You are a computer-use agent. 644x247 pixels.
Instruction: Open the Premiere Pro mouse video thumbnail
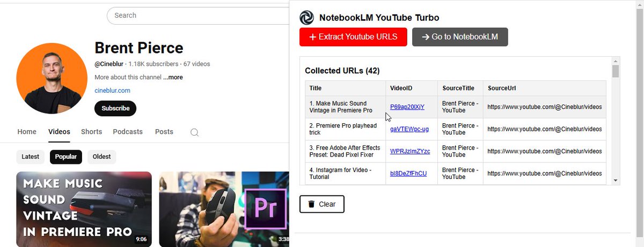pos(224,209)
